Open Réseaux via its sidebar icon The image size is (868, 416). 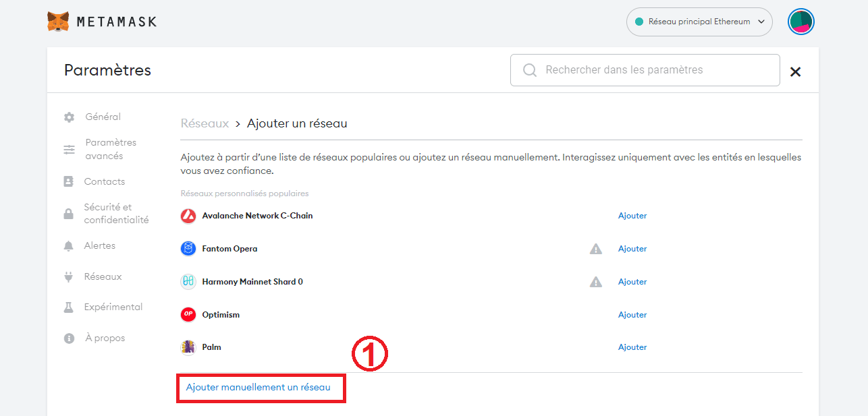tap(69, 276)
